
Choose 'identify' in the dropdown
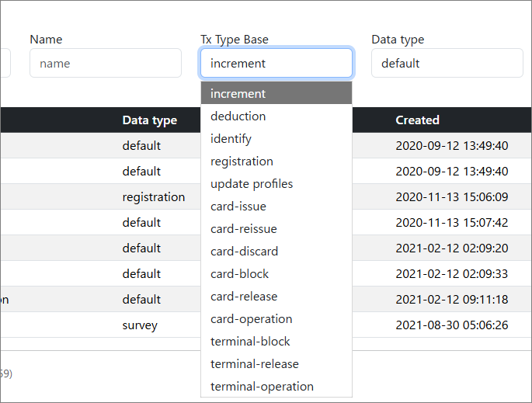276,138
